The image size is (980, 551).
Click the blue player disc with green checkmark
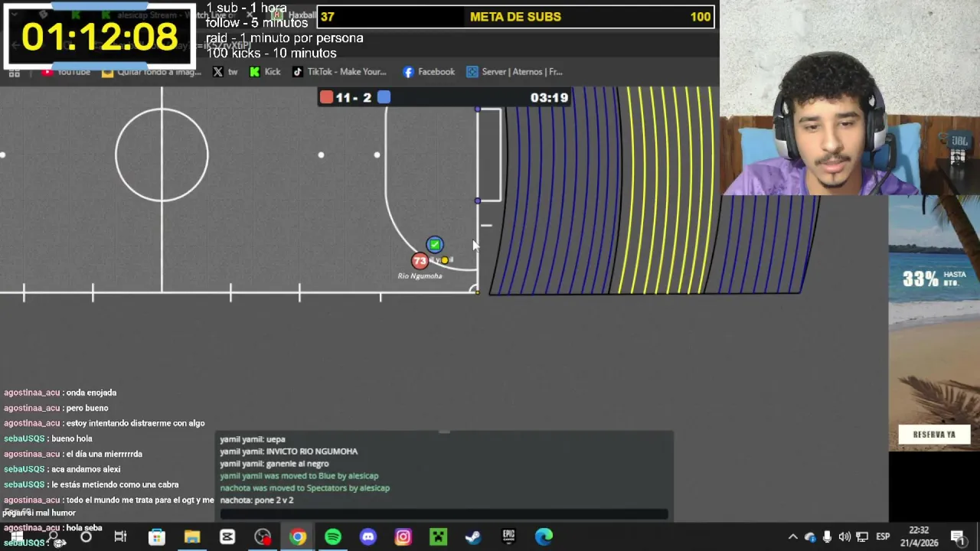(434, 245)
